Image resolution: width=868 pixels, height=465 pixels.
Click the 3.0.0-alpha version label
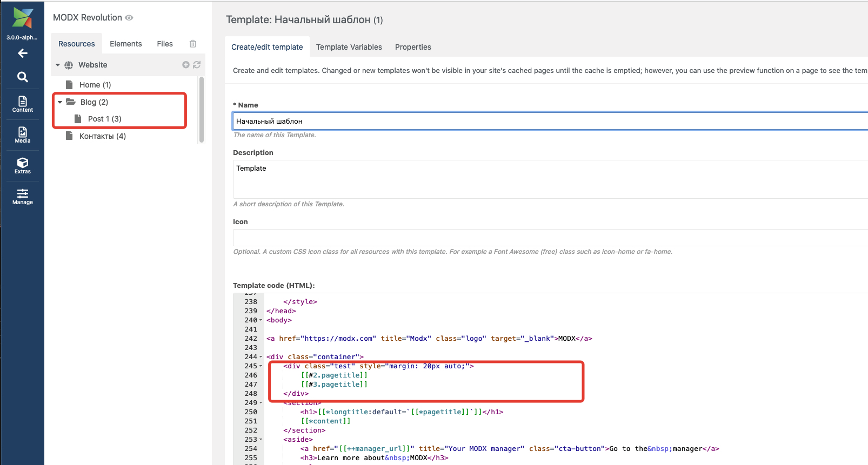(x=22, y=37)
